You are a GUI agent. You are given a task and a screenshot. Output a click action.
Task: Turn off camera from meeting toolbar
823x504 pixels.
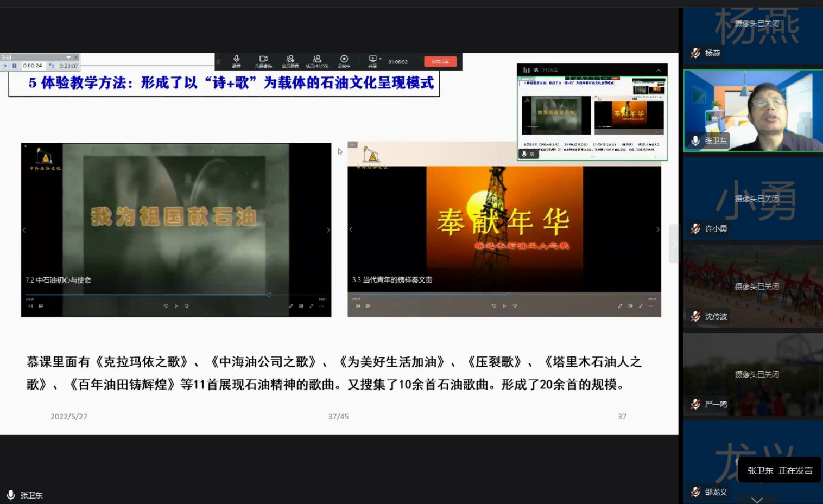tap(263, 60)
